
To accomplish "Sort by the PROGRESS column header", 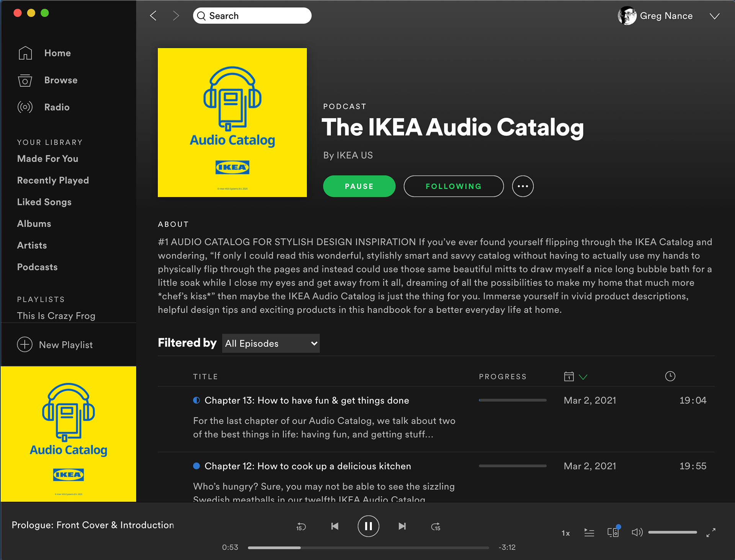I will click(x=503, y=377).
